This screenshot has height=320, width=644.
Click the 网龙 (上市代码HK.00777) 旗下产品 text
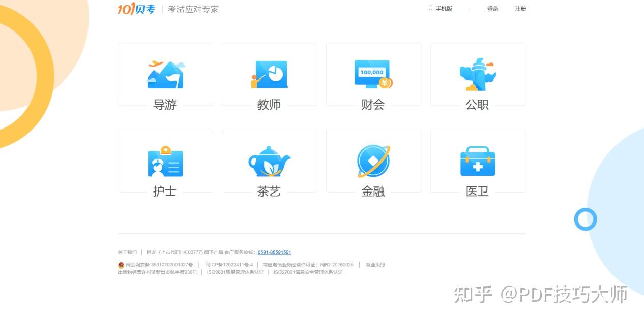[x=185, y=252]
